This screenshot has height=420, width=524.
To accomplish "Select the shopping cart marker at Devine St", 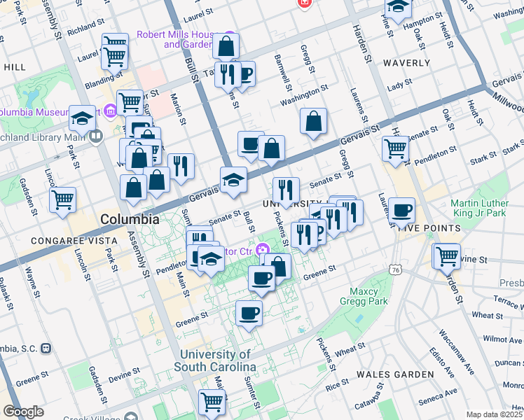I will click(x=447, y=259).
